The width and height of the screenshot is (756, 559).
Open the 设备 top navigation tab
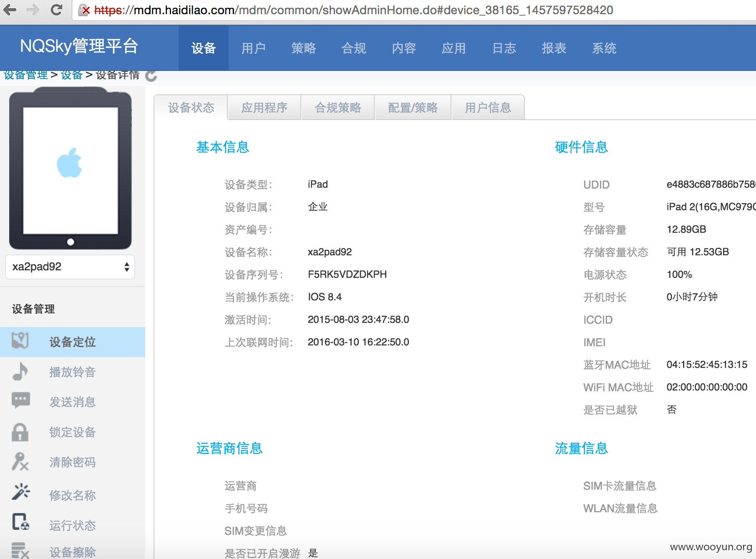click(204, 48)
